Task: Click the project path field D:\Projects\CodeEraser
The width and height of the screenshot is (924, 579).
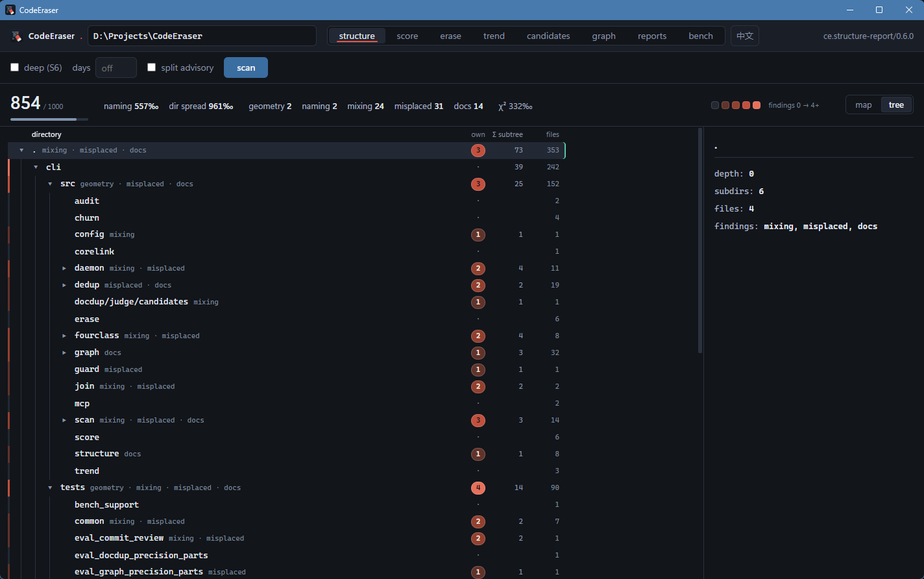Action: (x=202, y=36)
